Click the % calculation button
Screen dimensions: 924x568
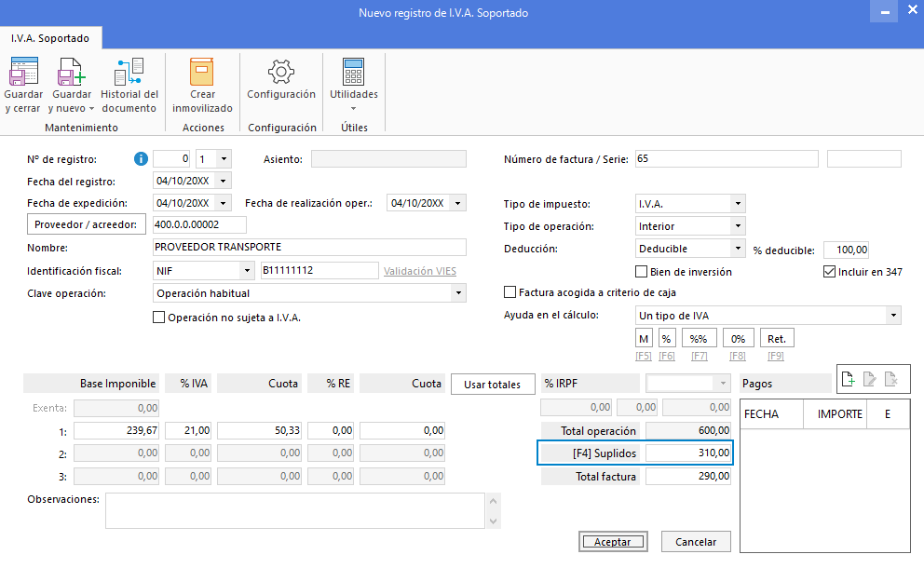[667, 339]
